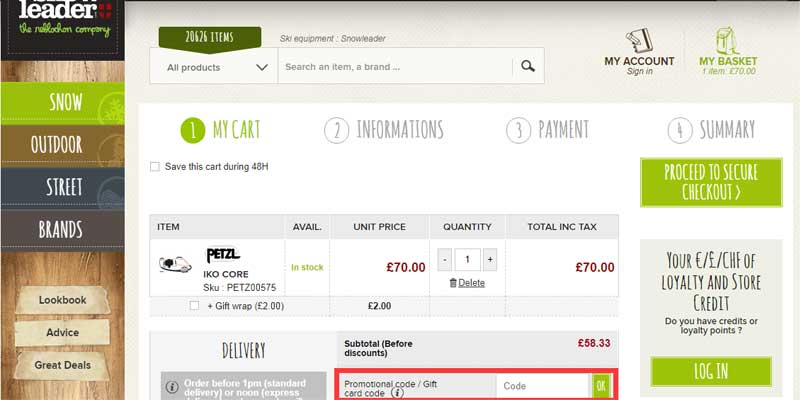Click Sku : PETZ00575 text
The width and height of the screenshot is (800, 400).
[239, 288]
